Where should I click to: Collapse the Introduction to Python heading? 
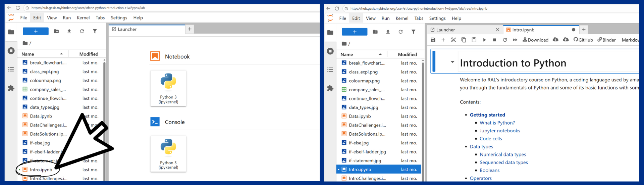point(452,62)
